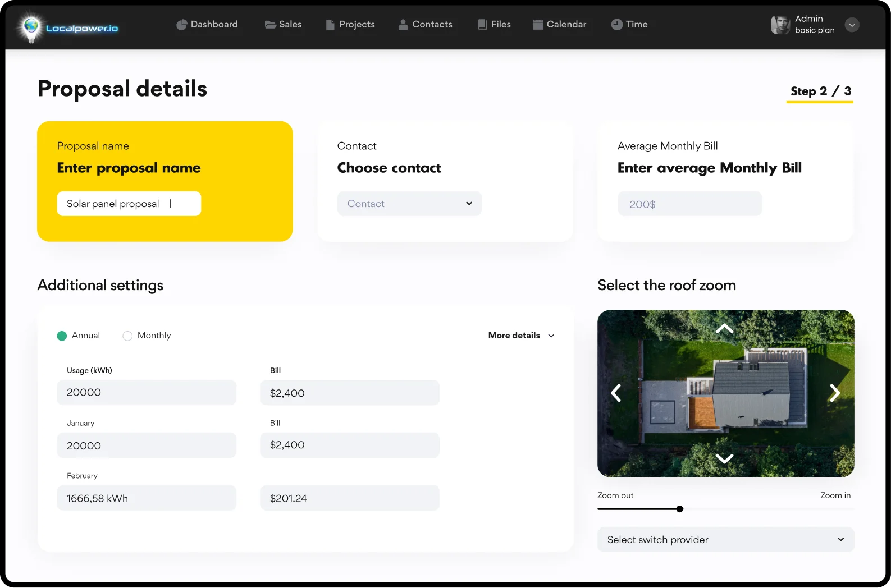Expand the Select switch provider dropdown
The width and height of the screenshot is (891, 588).
725,540
